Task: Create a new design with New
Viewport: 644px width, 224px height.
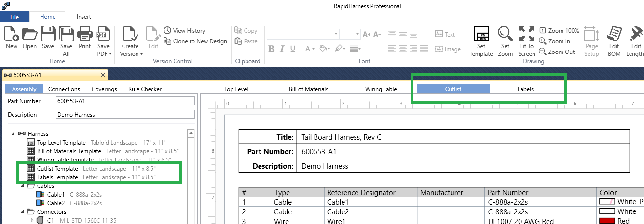Action: point(12,38)
